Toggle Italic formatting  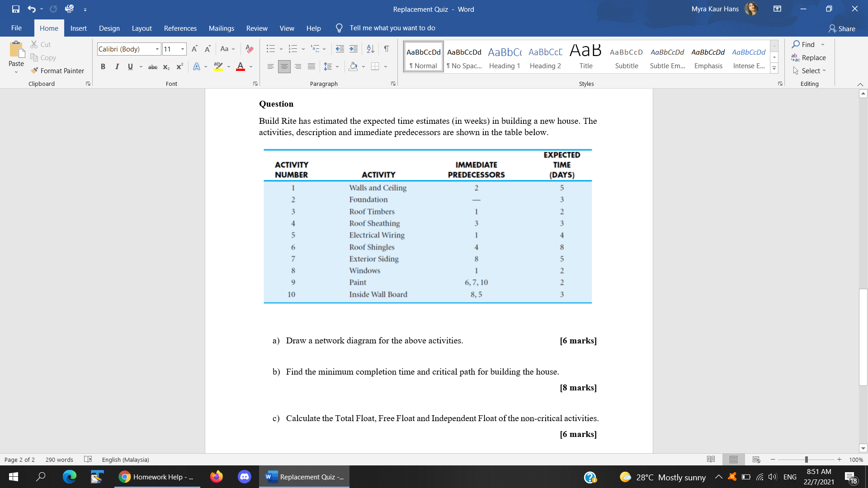pos(117,66)
